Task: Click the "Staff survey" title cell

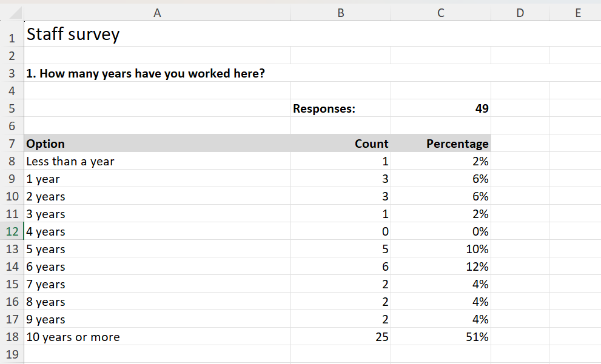Action: 73,35
